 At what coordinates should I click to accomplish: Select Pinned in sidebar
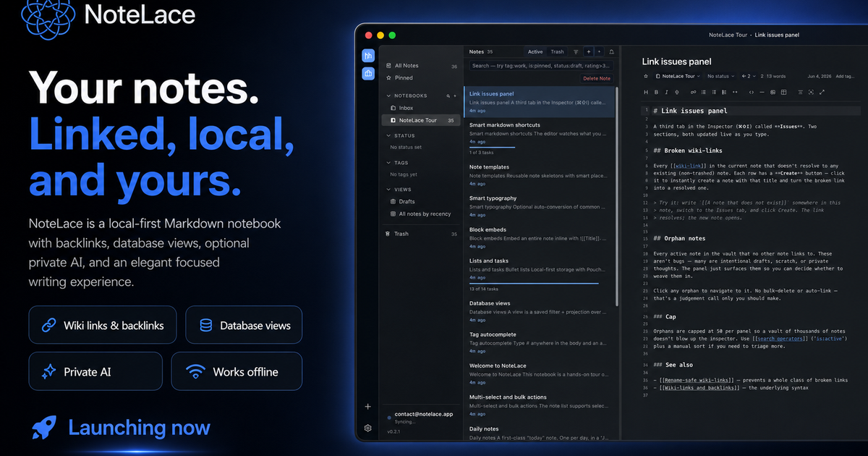420,77
